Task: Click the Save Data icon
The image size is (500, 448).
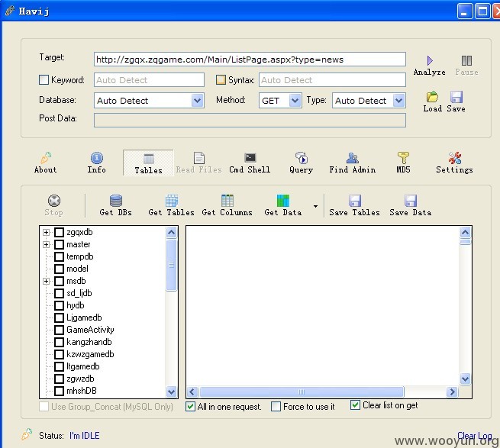Action: pos(411,201)
